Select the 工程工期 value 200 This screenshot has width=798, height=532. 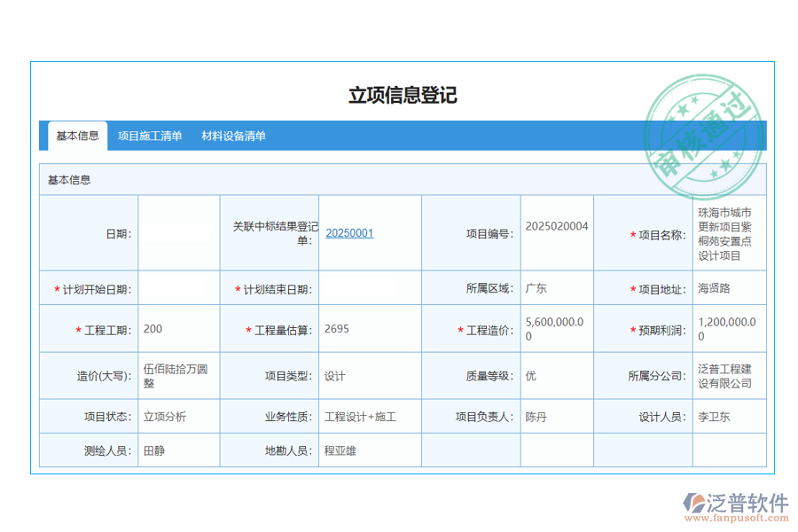[x=177, y=328]
